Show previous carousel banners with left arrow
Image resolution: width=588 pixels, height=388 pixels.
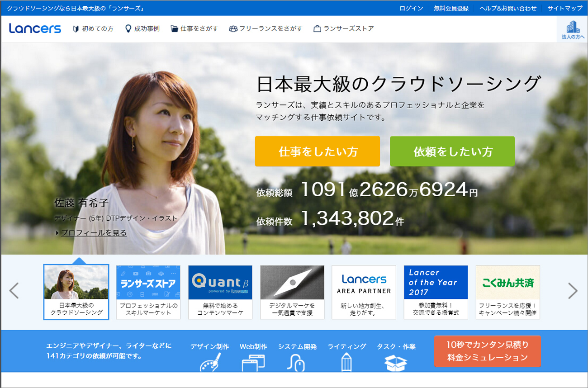[x=14, y=291]
